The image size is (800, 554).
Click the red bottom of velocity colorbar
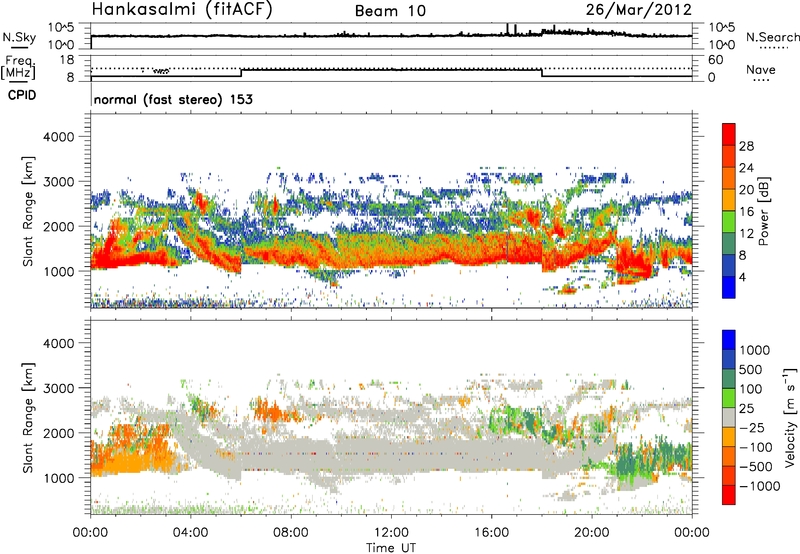[729, 495]
